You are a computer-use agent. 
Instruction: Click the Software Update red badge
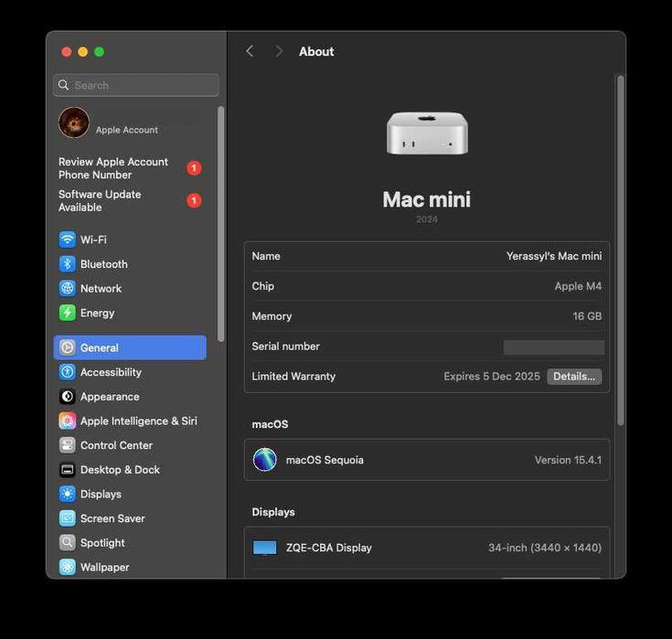pyautogui.click(x=194, y=200)
